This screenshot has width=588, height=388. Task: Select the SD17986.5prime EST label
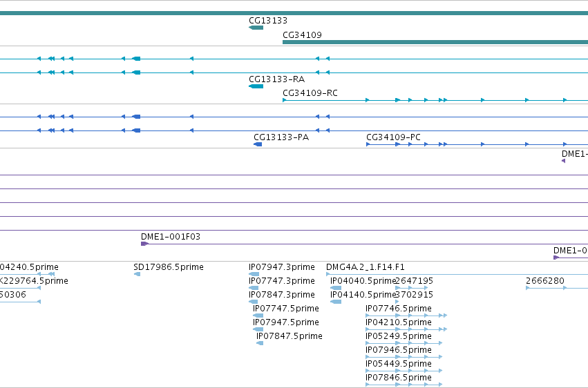(169, 267)
